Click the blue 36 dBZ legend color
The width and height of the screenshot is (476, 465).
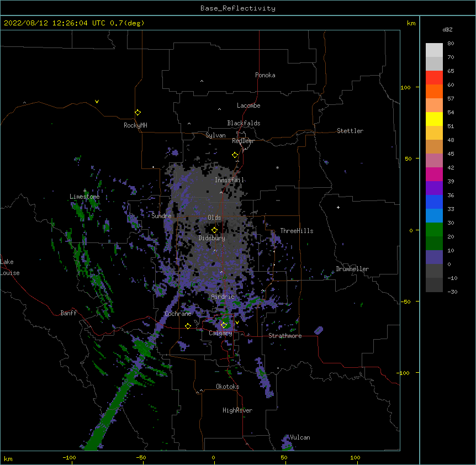(434, 202)
